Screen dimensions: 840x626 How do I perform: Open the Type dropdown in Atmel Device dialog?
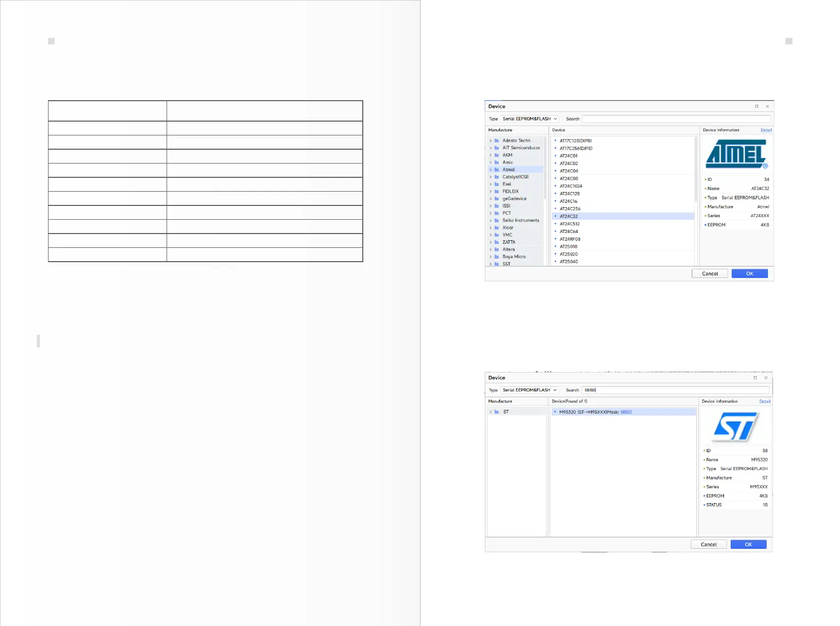point(530,119)
